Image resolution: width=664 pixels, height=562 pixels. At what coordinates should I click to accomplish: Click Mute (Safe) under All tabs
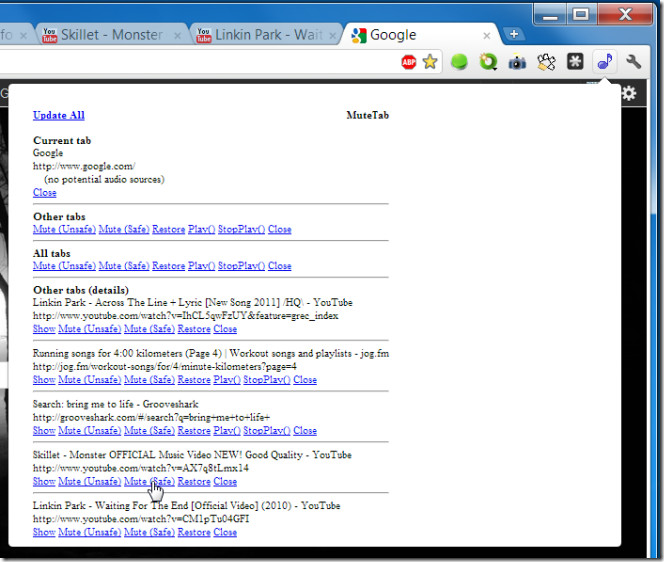(x=124, y=266)
